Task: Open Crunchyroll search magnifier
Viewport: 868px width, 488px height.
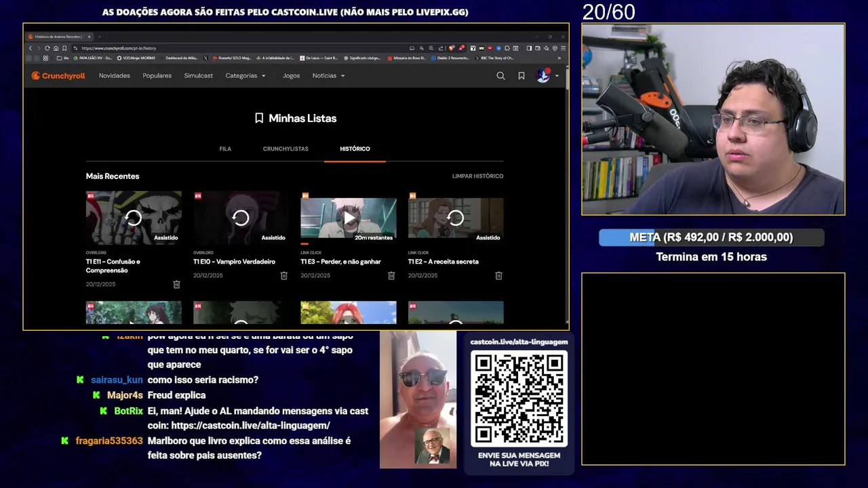Action: [x=500, y=76]
